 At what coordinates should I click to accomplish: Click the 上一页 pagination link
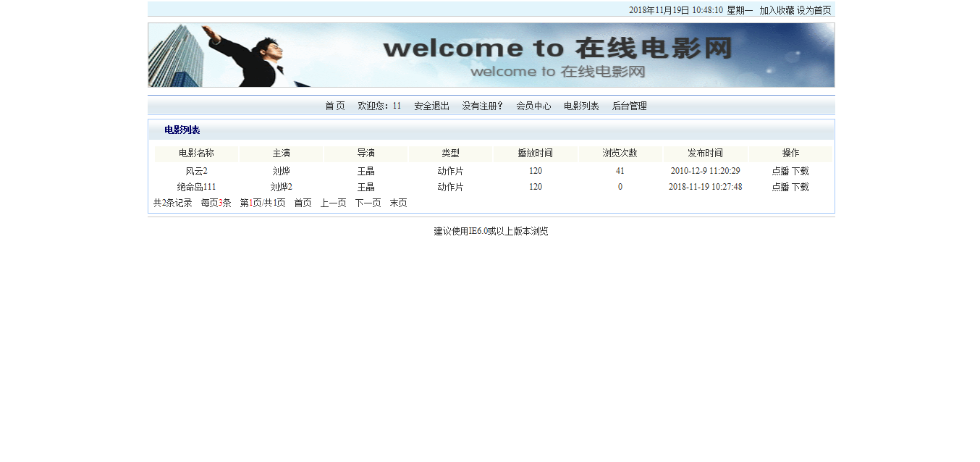pos(334,203)
